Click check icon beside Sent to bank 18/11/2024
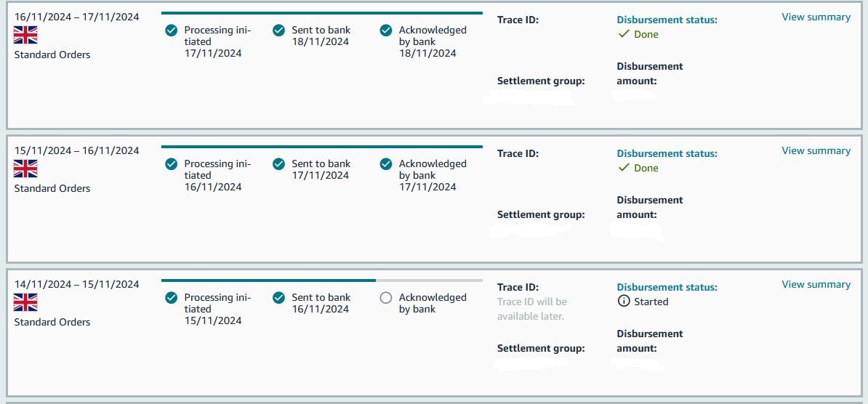 (x=279, y=31)
